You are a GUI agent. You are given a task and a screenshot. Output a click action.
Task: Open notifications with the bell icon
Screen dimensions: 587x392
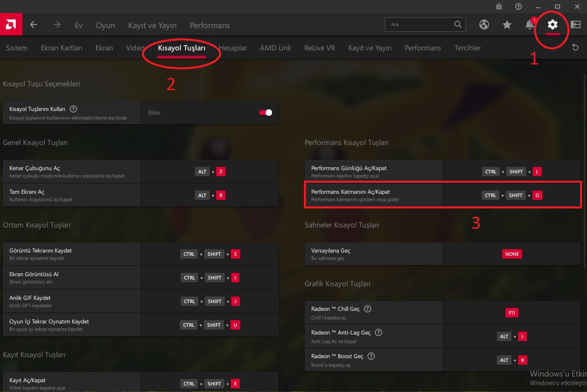click(x=530, y=24)
